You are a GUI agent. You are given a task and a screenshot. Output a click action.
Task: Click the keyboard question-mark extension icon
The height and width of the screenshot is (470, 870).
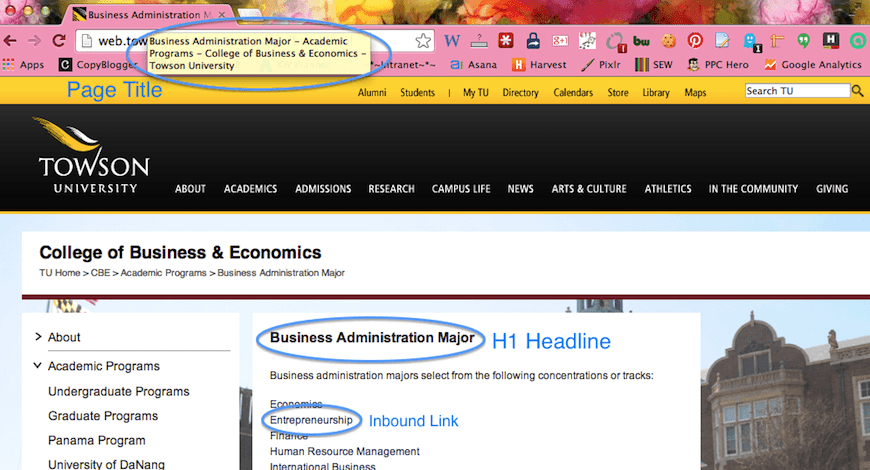tap(479, 41)
